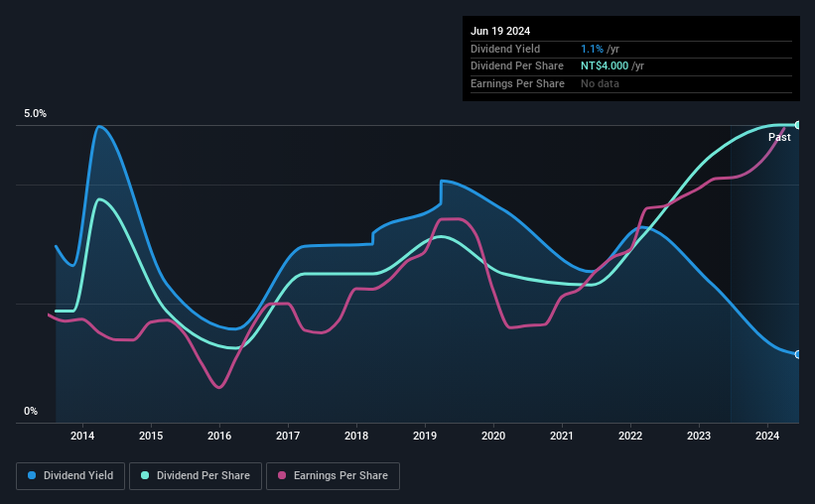The image size is (815, 504).
Task: Click the 0% y-axis label
Action: pyautogui.click(x=31, y=411)
